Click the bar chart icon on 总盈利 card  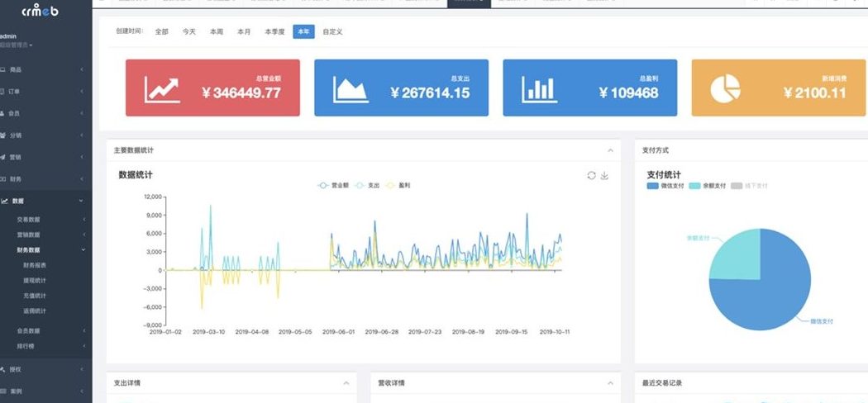click(539, 89)
